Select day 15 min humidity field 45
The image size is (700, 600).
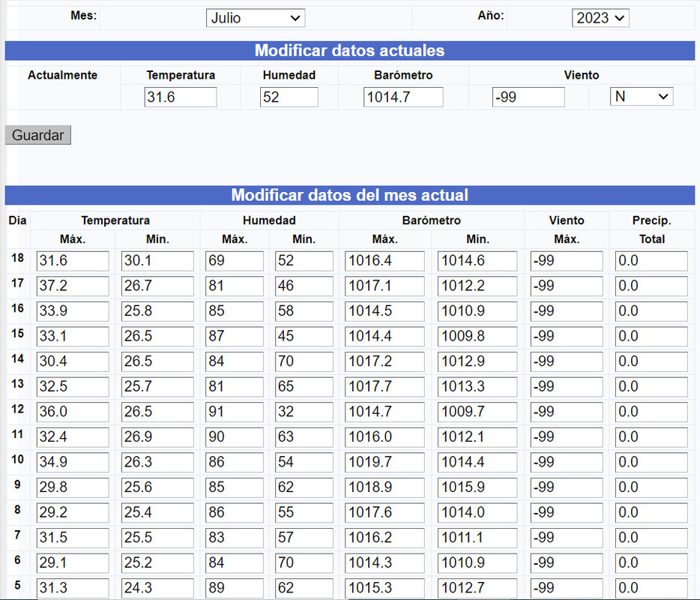[304, 337]
